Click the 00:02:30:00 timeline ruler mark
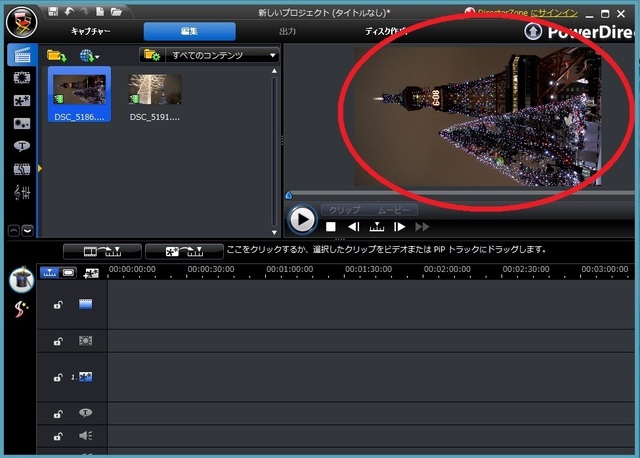Screen dimensions: 640x458 526,269
